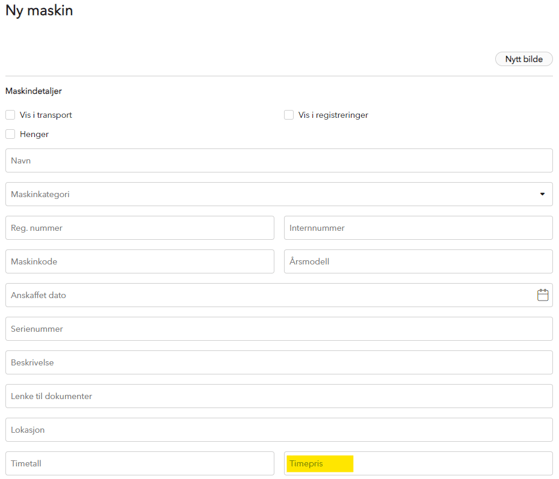This screenshot has height=479, width=559.
Task: Select the Årsmodell input field
Action: [418, 262]
